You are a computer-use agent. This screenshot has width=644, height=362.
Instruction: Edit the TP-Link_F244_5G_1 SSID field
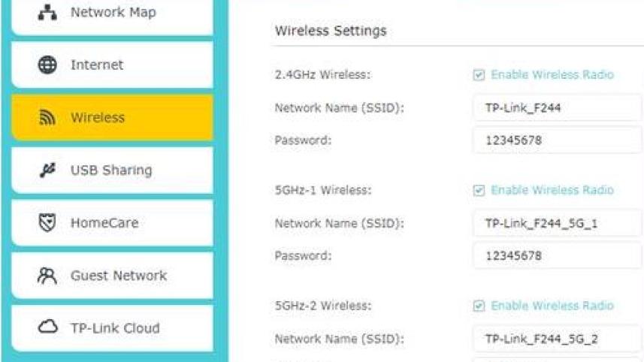(x=558, y=223)
